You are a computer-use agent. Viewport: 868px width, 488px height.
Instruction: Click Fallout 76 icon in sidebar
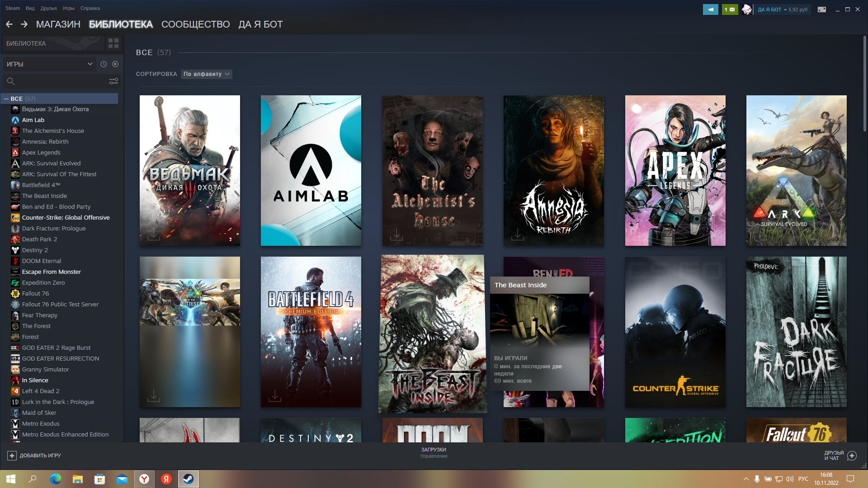[15, 294]
